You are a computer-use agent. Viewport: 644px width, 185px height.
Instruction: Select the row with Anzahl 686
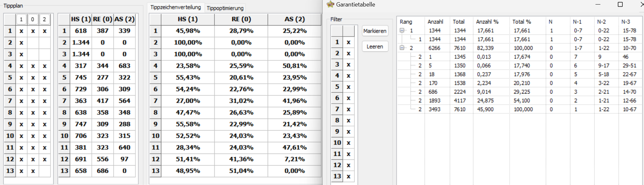coord(433,92)
